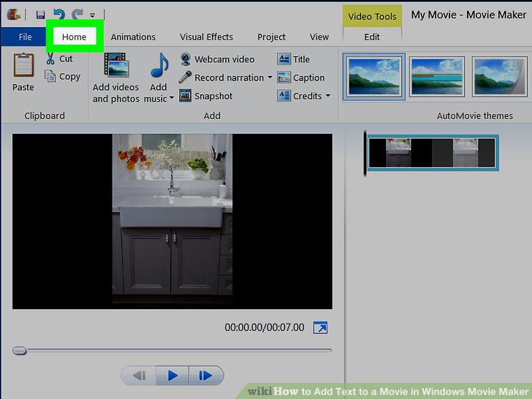Click the Redo arrow in quick access toolbar
This screenshot has height=399, width=532.
77,15
